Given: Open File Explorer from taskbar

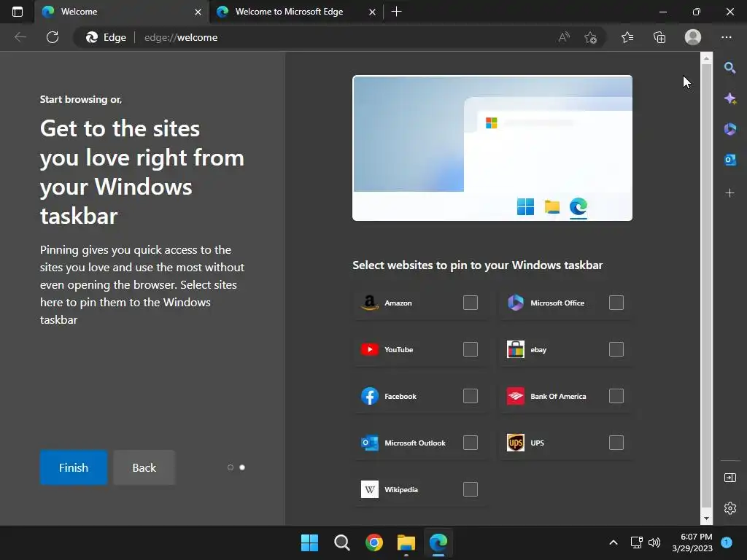Looking at the screenshot, I should [406, 542].
